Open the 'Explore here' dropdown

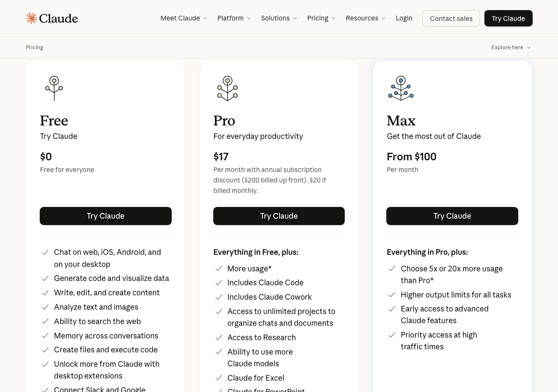click(511, 47)
